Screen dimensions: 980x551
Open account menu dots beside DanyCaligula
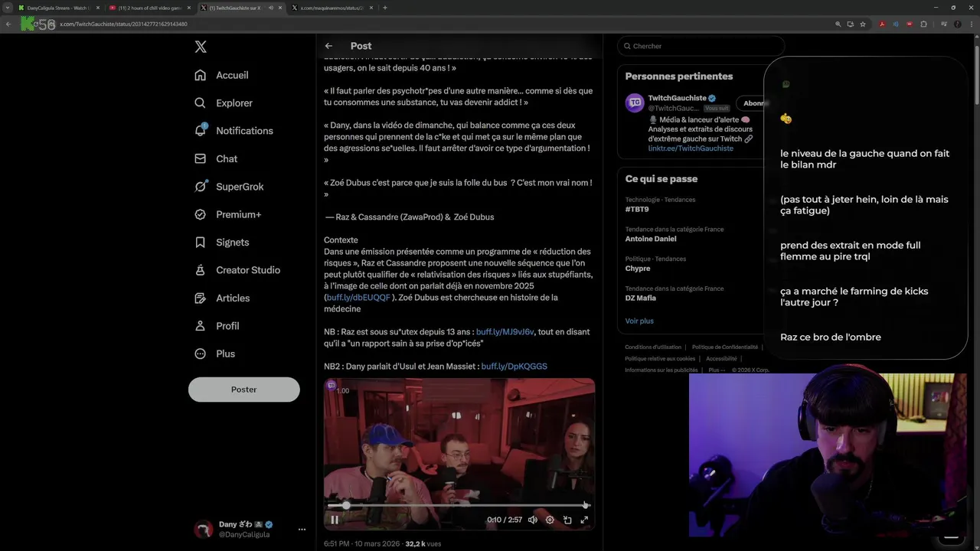(302, 530)
